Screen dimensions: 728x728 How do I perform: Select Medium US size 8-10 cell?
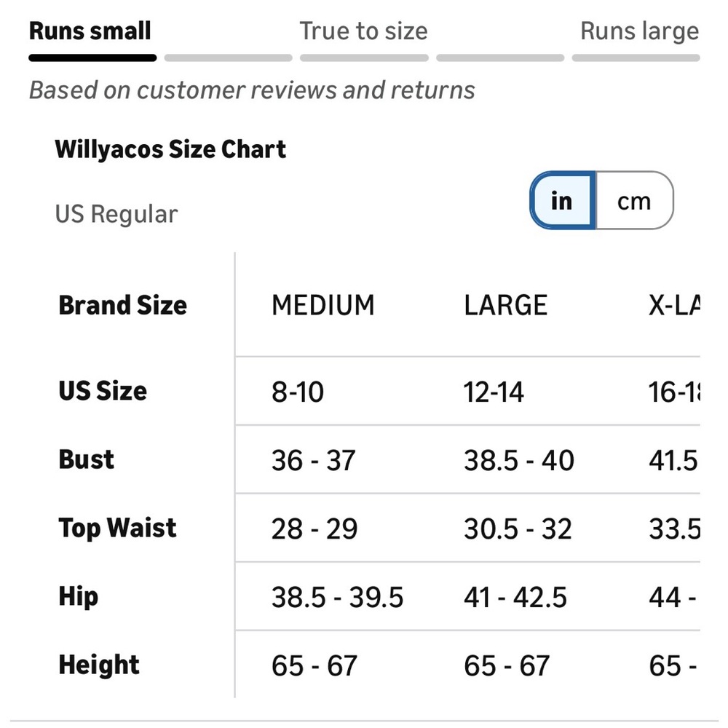(298, 392)
